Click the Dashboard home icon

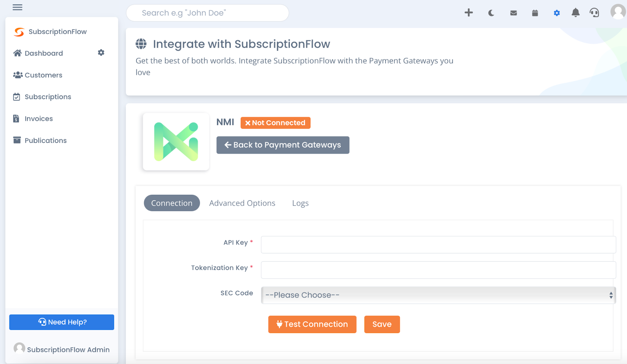pyautogui.click(x=17, y=53)
